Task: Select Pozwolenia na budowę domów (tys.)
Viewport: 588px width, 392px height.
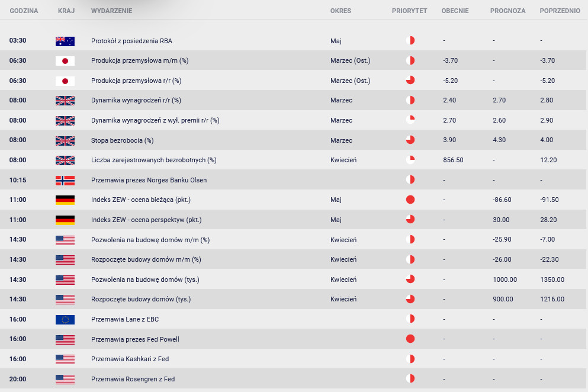Action: click(145, 279)
